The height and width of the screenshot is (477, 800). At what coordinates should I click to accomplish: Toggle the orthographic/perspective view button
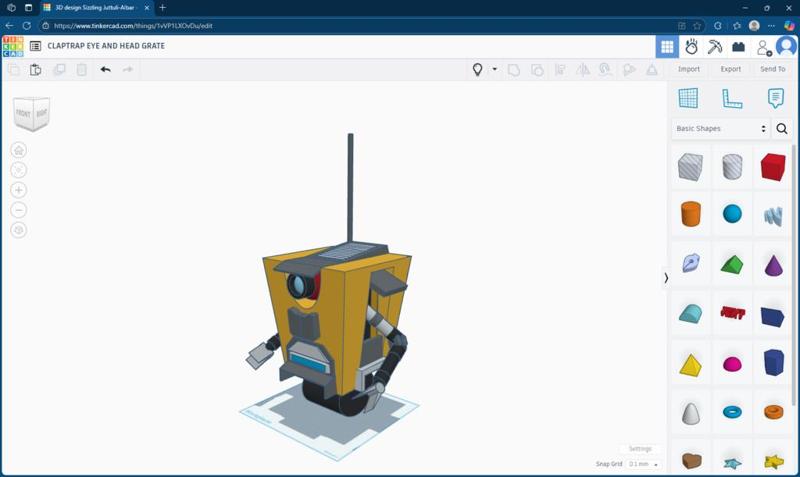(x=19, y=230)
